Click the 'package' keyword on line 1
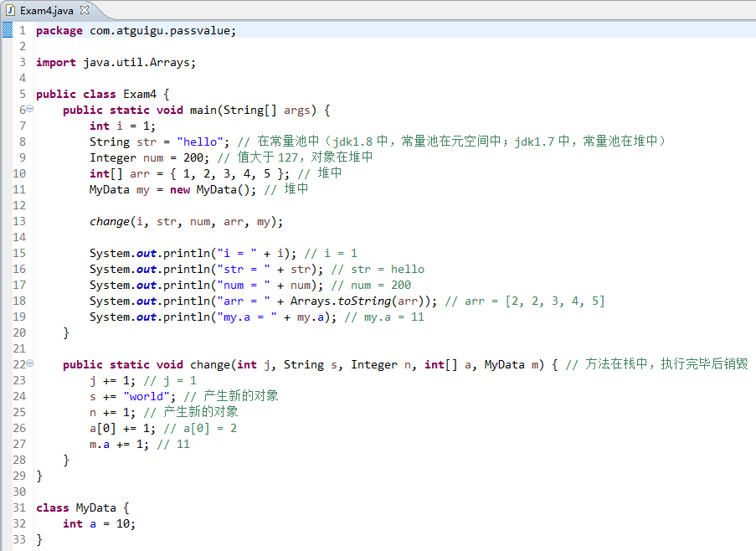 tap(59, 31)
